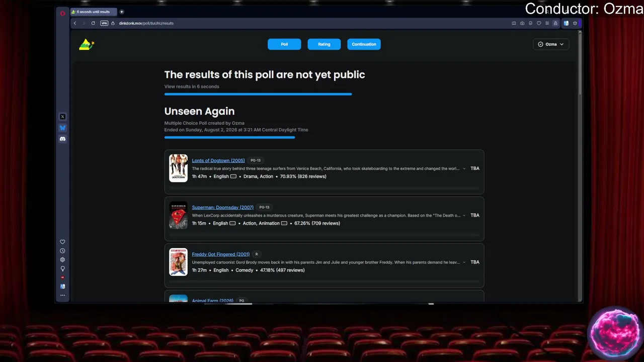644x362 pixels.
Task: Open the Continuation page
Action: [364, 44]
